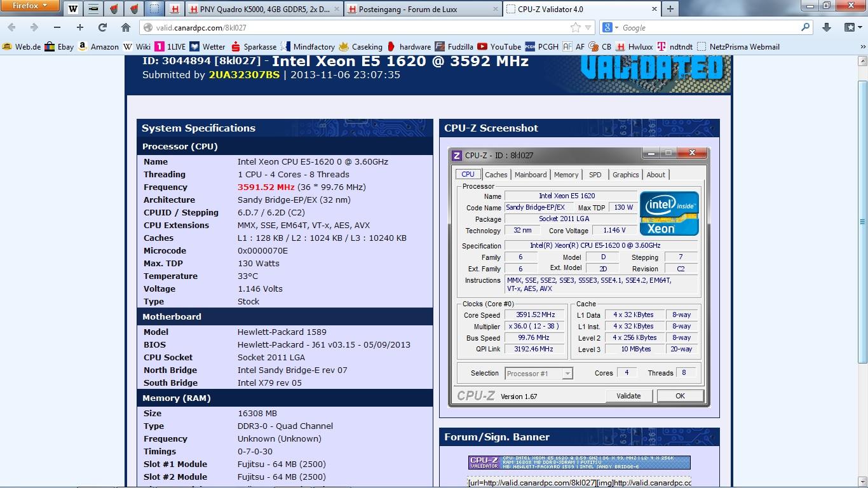The image size is (868, 488).
Task: Click the Validate button in CPU-Z
Action: (628, 396)
